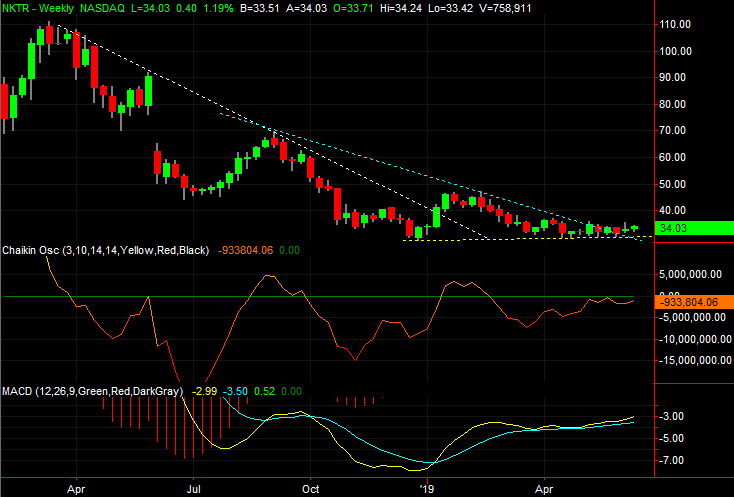Viewport: 734px width, 497px height.
Task: Click the 90.00 price axis label
Action: pos(675,77)
